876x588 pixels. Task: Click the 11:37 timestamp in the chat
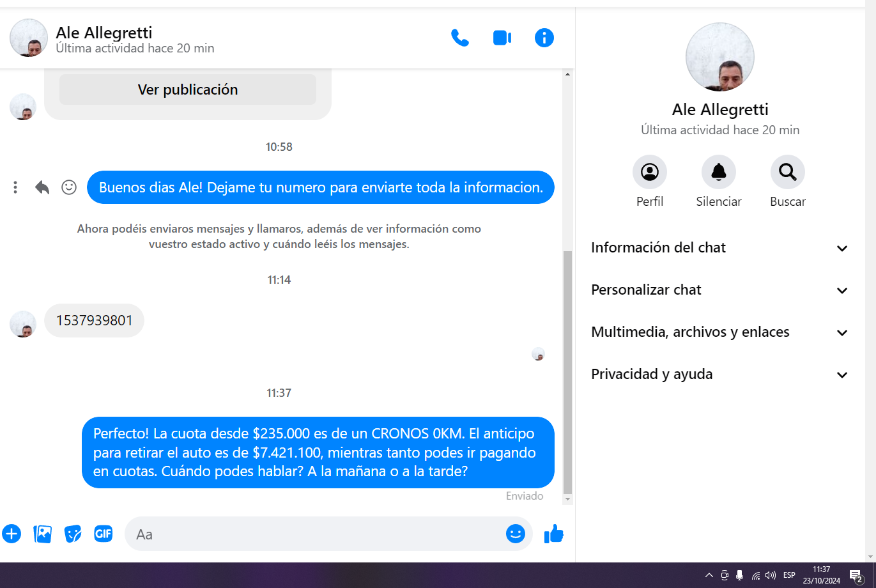tap(279, 393)
